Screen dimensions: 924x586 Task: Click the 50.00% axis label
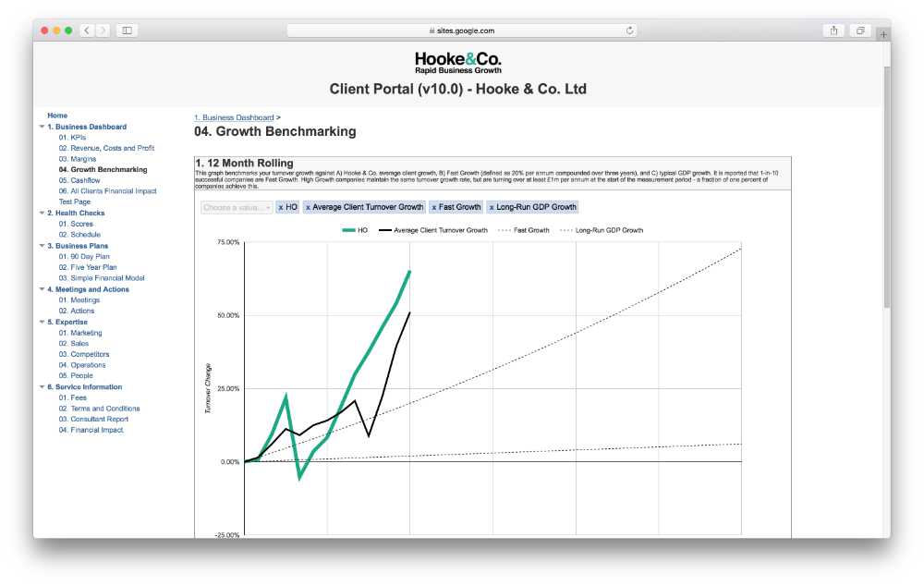pos(228,315)
